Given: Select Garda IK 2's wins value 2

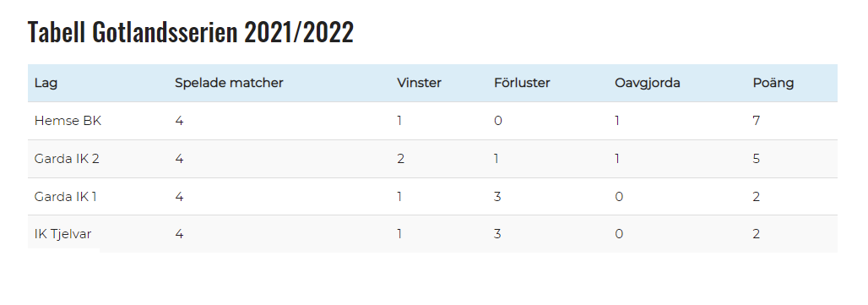Looking at the screenshot, I should (x=401, y=159).
